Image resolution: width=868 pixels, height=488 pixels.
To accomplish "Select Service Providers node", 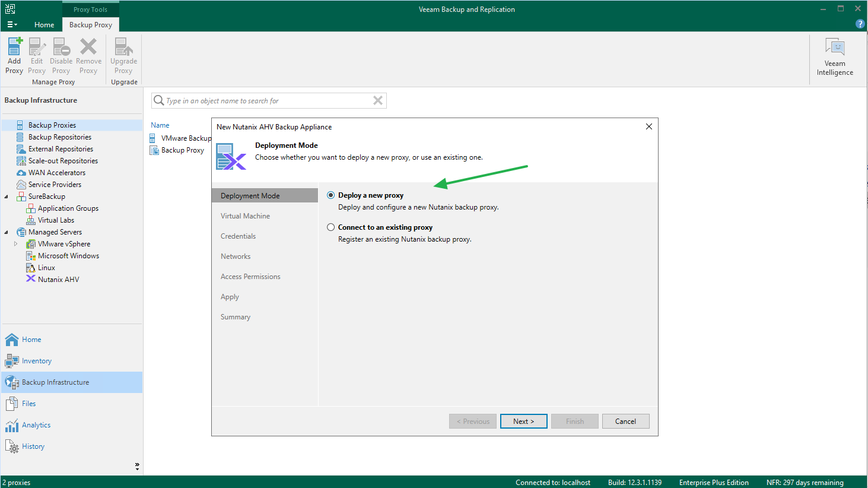I will pyautogui.click(x=55, y=185).
